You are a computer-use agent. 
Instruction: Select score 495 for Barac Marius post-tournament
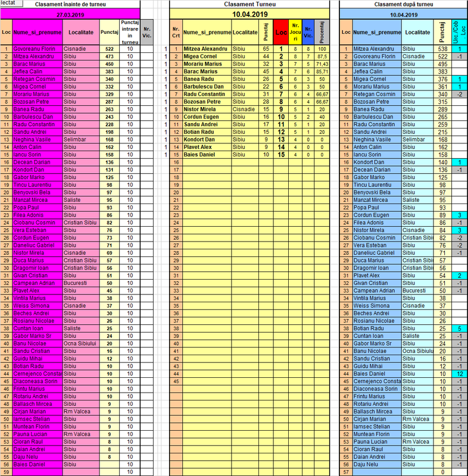442,64
